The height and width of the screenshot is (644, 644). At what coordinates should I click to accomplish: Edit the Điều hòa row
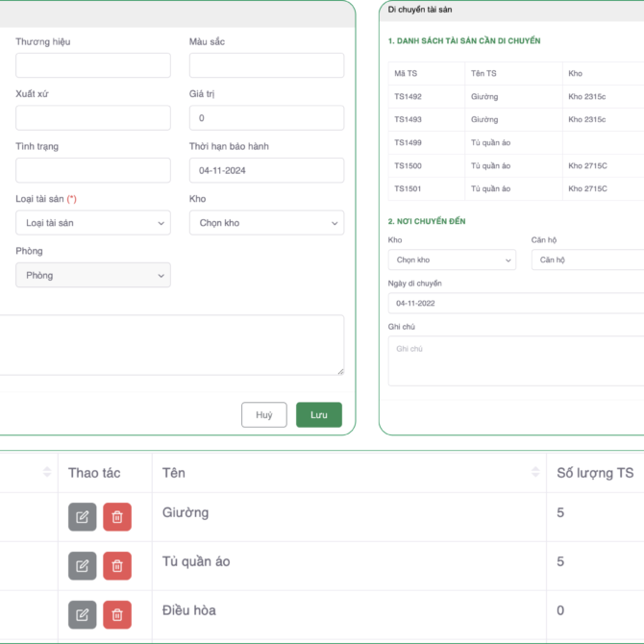(x=83, y=614)
